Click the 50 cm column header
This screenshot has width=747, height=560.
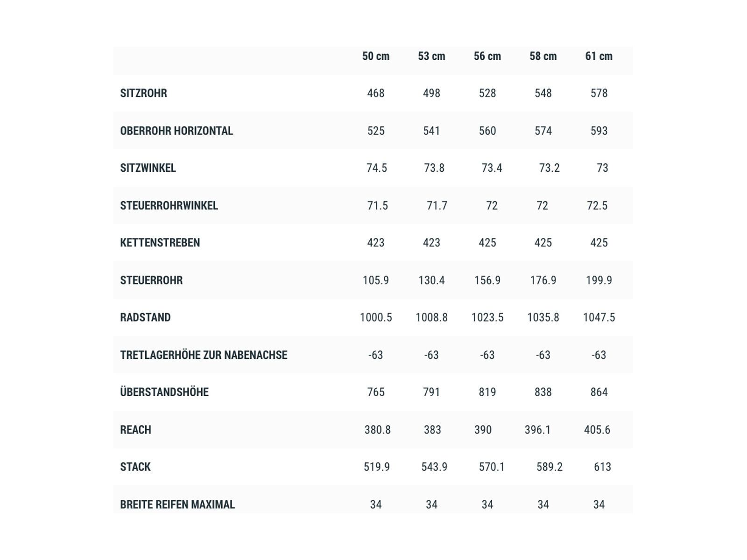click(375, 56)
